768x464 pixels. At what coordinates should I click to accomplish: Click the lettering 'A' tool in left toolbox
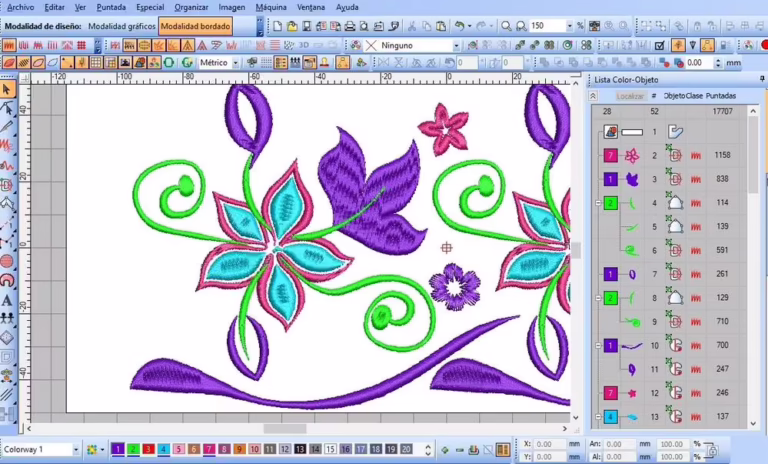[x=7, y=301]
